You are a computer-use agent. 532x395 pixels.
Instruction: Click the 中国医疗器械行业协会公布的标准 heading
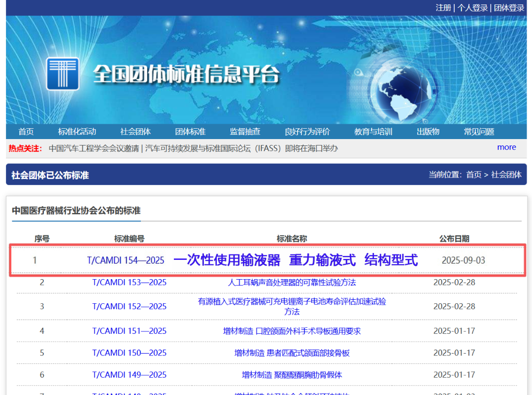coord(76,211)
